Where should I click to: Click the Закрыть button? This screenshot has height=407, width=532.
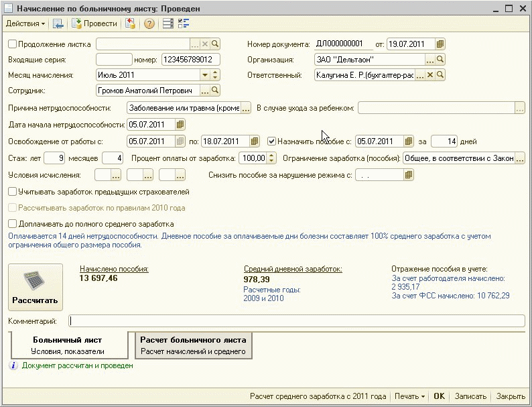[511, 396]
